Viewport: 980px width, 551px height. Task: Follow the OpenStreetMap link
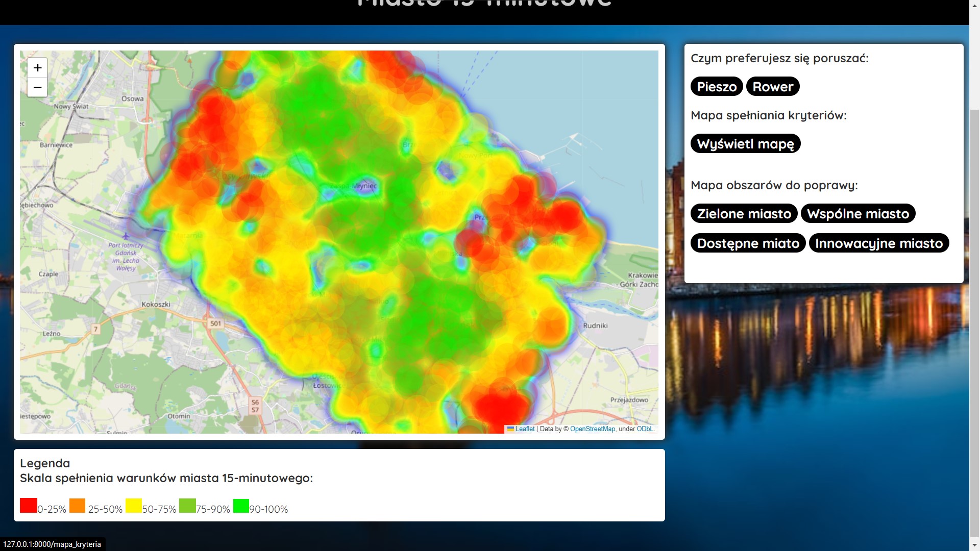click(x=592, y=429)
